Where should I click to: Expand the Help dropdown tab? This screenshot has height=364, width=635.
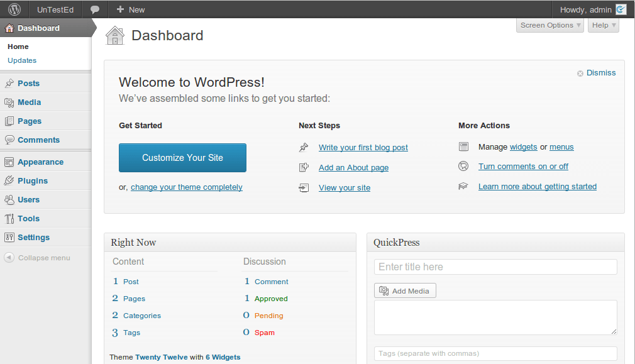click(x=604, y=25)
